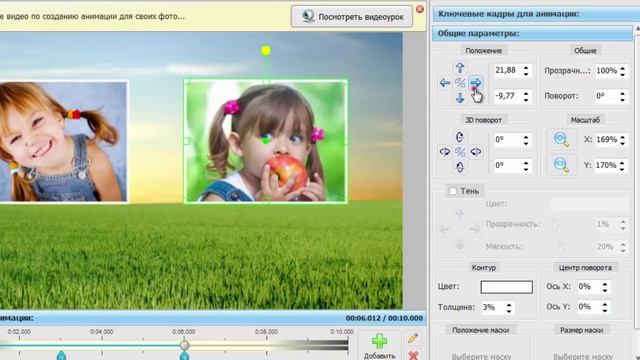The width and height of the screenshot is (640, 360).
Task: Zoom out scale with the magnifier minus icon
Action: click(x=562, y=165)
